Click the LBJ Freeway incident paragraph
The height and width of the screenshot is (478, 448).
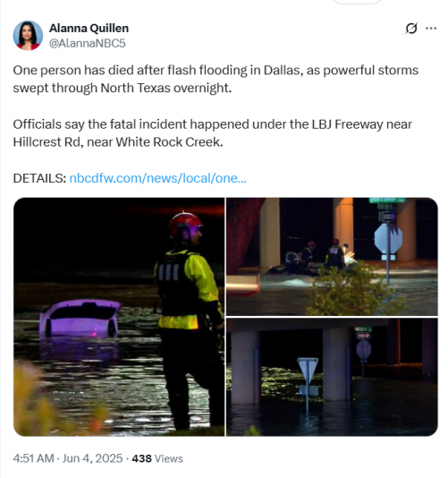[212, 133]
